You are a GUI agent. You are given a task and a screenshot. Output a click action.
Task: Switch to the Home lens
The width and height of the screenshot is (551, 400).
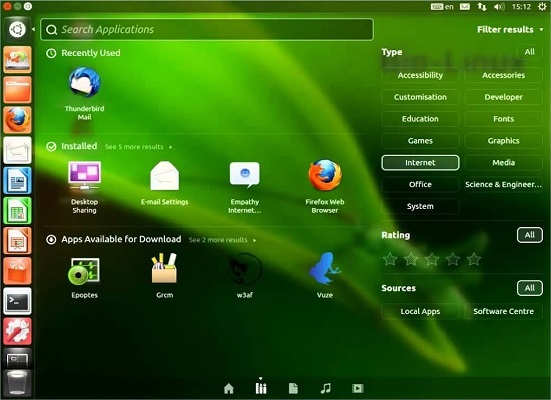tap(229, 388)
